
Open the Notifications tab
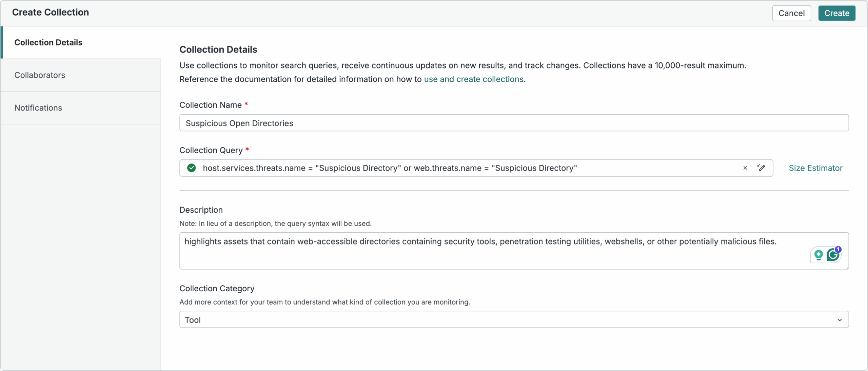38,108
